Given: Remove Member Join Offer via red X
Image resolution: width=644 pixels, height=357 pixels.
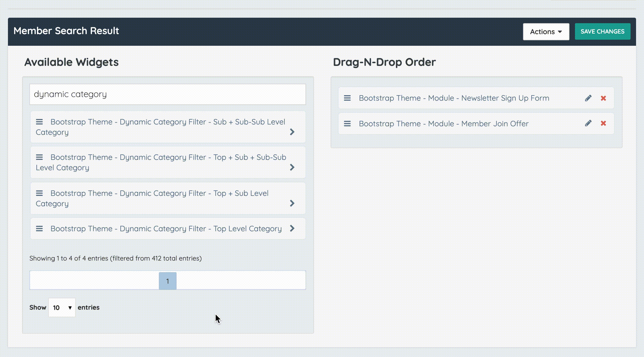Looking at the screenshot, I should 603,124.
